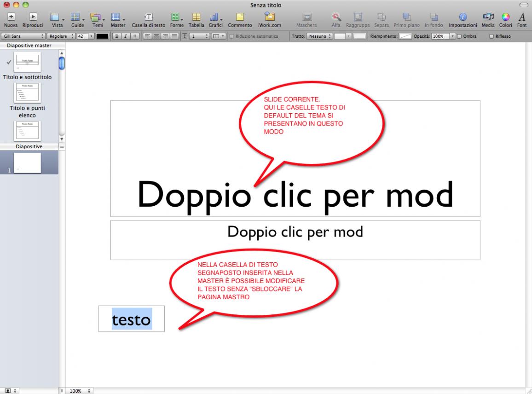Justify the text alignment
This screenshot has height=394, width=532.
tap(174, 36)
